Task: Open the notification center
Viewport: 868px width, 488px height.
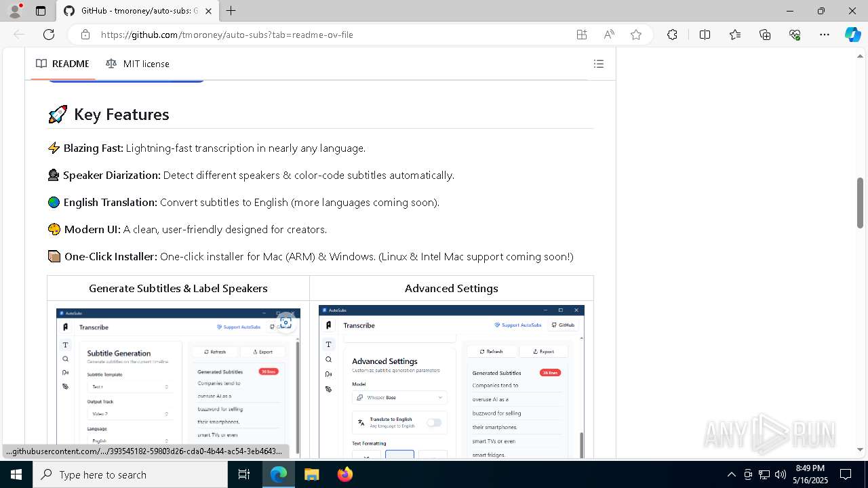Action: (x=846, y=474)
